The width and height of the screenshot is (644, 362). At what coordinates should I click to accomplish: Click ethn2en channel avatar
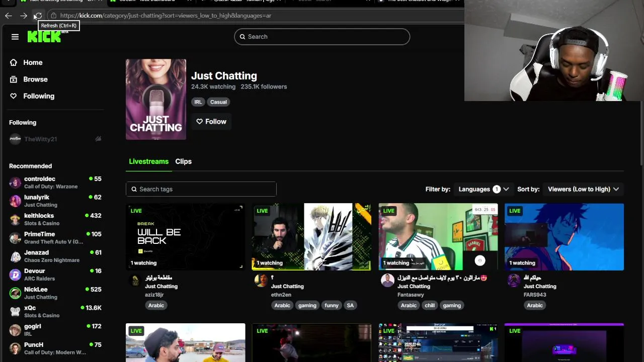[x=261, y=281]
